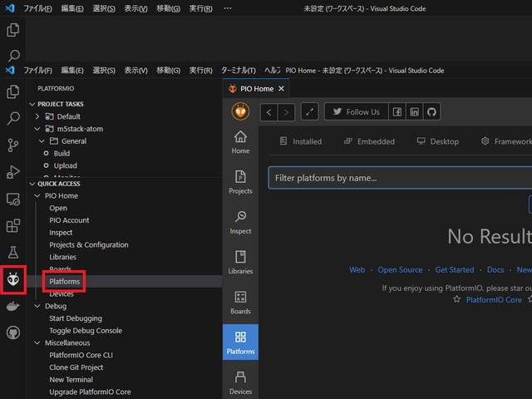Image resolution: width=532 pixels, height=399 pixels.
Task: Go forward in PIO Home navigation
Action: [x=286, y=111]
